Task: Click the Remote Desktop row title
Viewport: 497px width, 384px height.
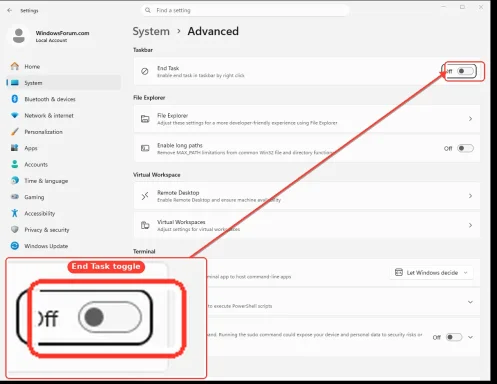Action: tap(178, 193)
